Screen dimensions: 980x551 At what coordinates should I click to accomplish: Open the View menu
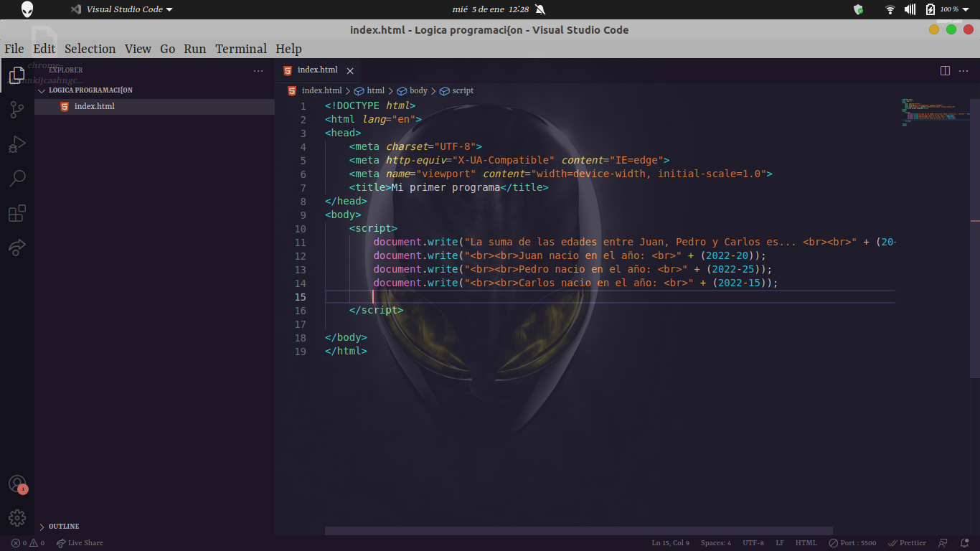pyautogui.click(x=138, y=49)
